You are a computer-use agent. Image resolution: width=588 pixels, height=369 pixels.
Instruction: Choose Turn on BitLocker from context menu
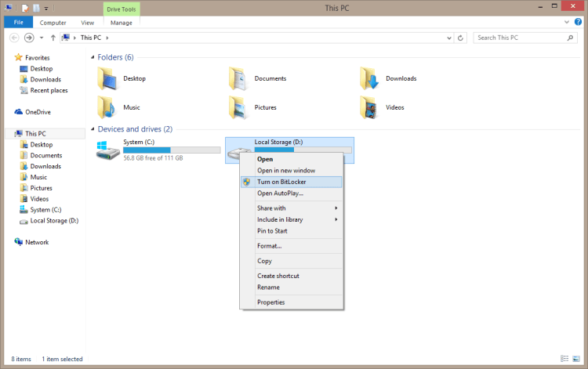click(281, 182)
